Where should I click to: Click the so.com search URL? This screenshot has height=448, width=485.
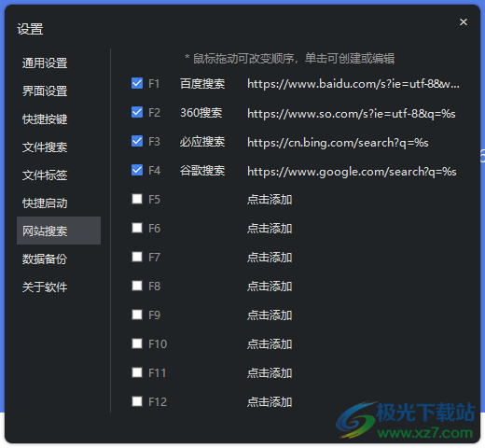(x=352, y=113)
